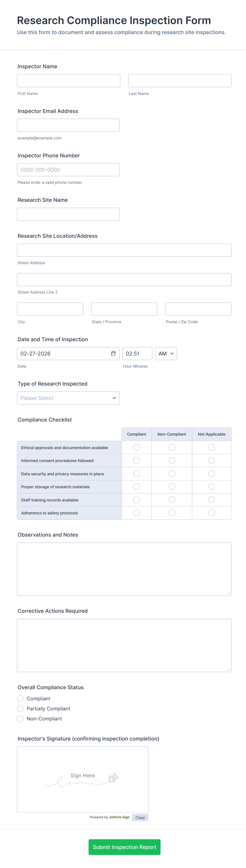Focus the Observations and Notes text area
This screenshot has height=868, width=246.
tap(124, 569)
